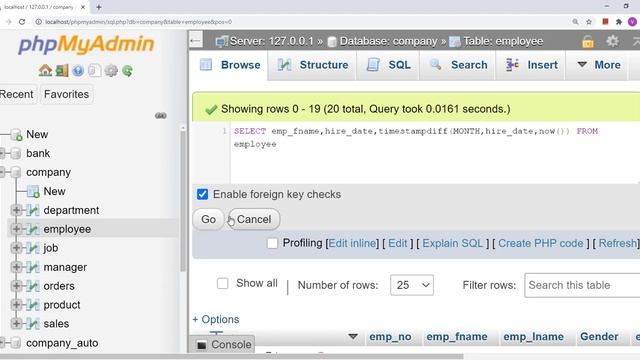Image resolution: width=640 pixels, height=360 pixels.
Task: Open page settings gear in top bar
Action: click(612, 41)
